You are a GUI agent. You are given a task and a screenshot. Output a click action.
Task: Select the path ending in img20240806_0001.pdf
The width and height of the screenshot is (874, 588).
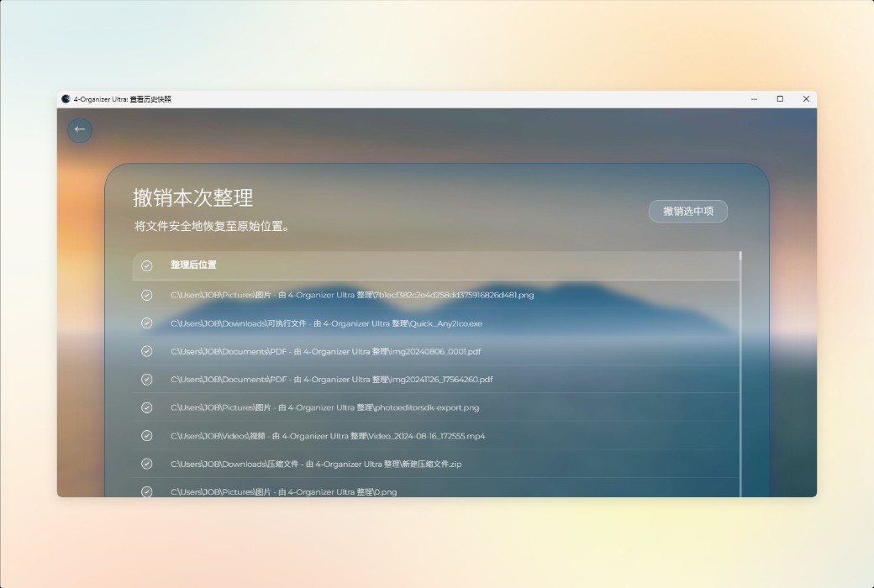coord(325,351)
